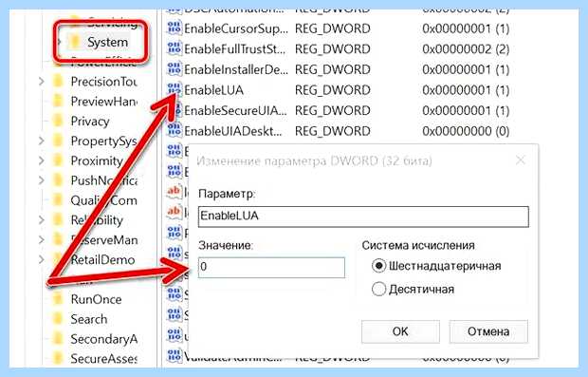Close the DWORD edit dialog
The image size is (588, 377).
pyautogui.click(x=521, y=160)
